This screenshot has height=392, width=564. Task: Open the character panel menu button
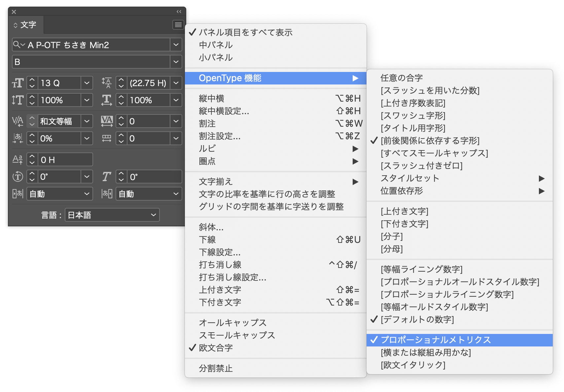[178, 25]
